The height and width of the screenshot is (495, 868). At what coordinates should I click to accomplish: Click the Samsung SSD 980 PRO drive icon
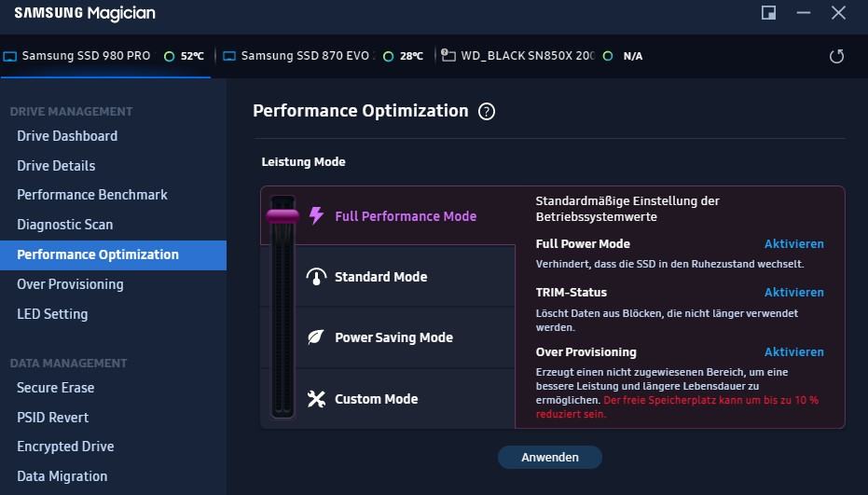10,56
